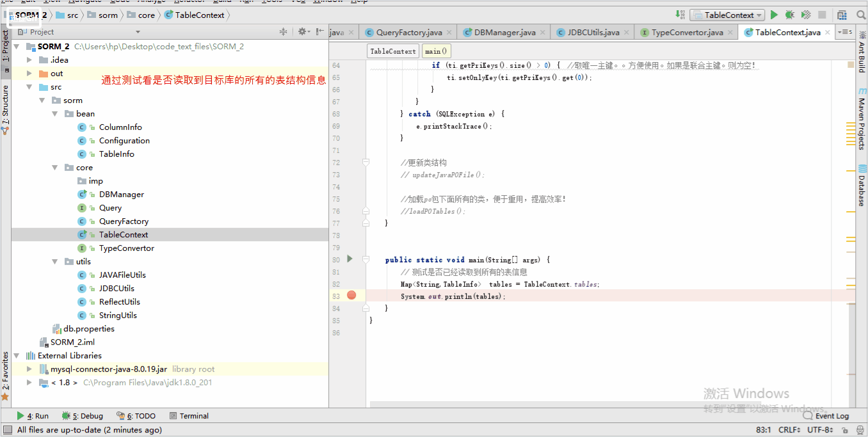Switch to the JDBCUtils.java tab

[x=593, y=33]
